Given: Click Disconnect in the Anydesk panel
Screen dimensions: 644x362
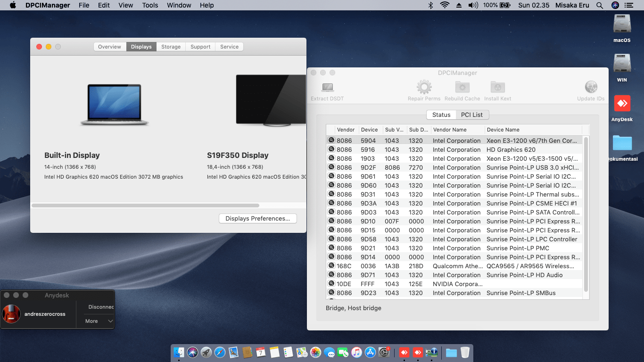Looking at the screenshot, I should [101, 307].
